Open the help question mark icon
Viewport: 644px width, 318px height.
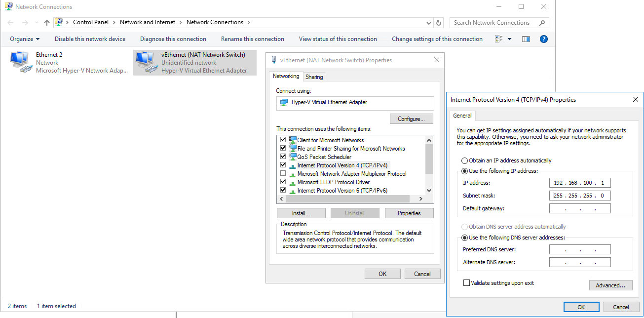(x=544, y=39)
